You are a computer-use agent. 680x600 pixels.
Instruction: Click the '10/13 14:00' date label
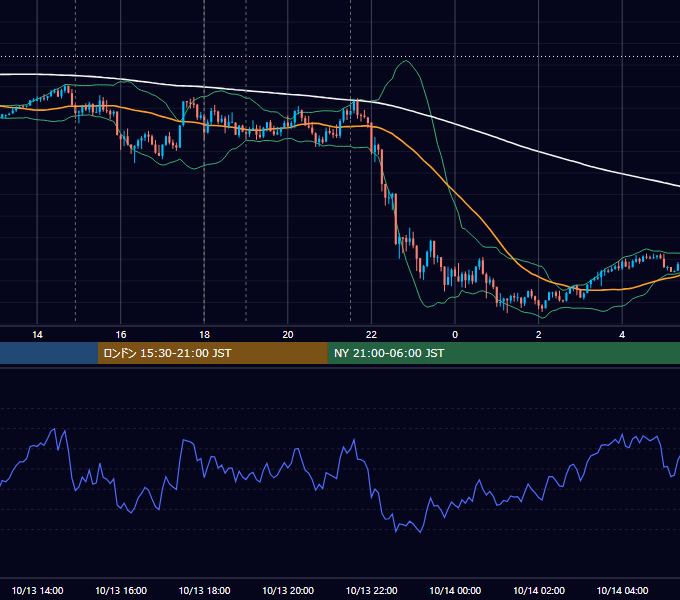click(37, 590)
